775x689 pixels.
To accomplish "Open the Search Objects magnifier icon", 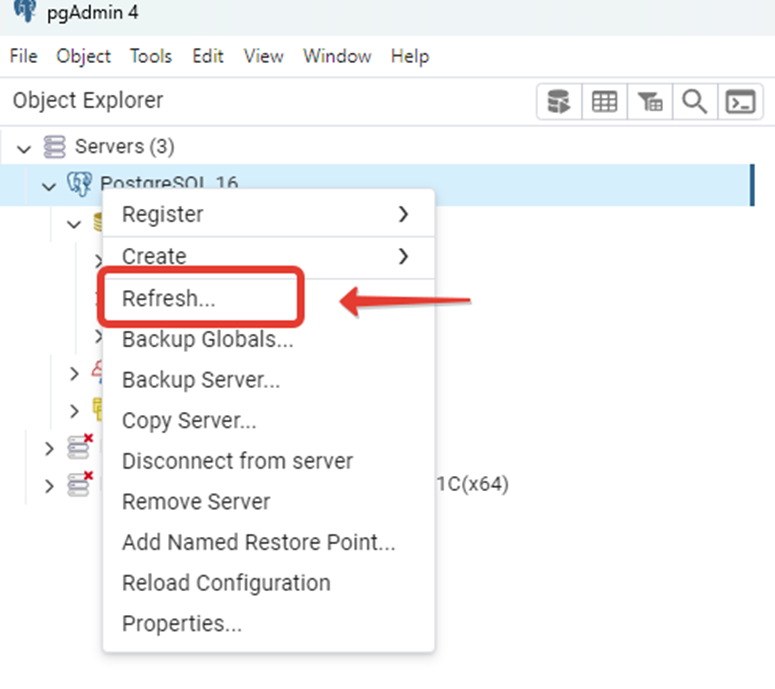I will click(694, 102).
